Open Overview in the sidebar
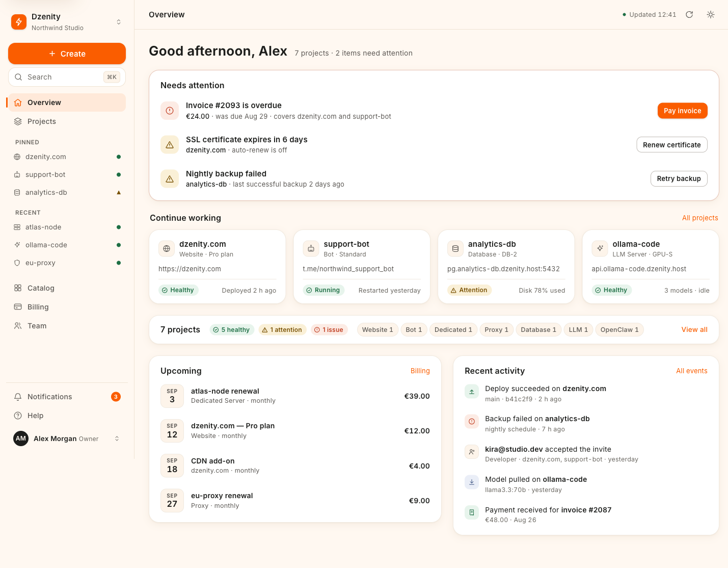 click(x=67, y=102)
